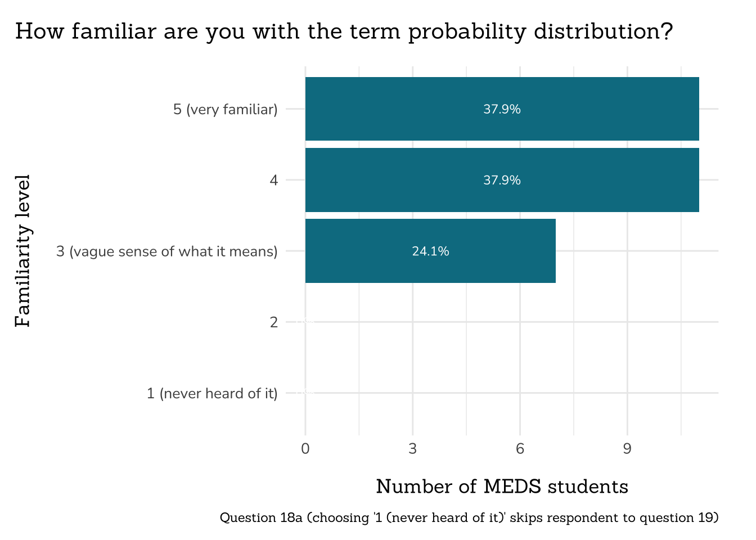Click the Question 18a caption text
This screenshot has width=756, height=540.
point(469,517)
